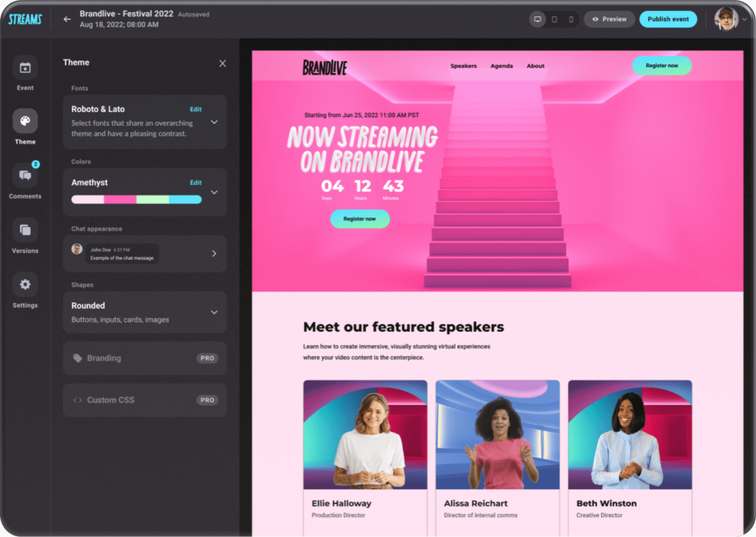
Task: Click the Preview button in the top bar
Action: (609, 18)
